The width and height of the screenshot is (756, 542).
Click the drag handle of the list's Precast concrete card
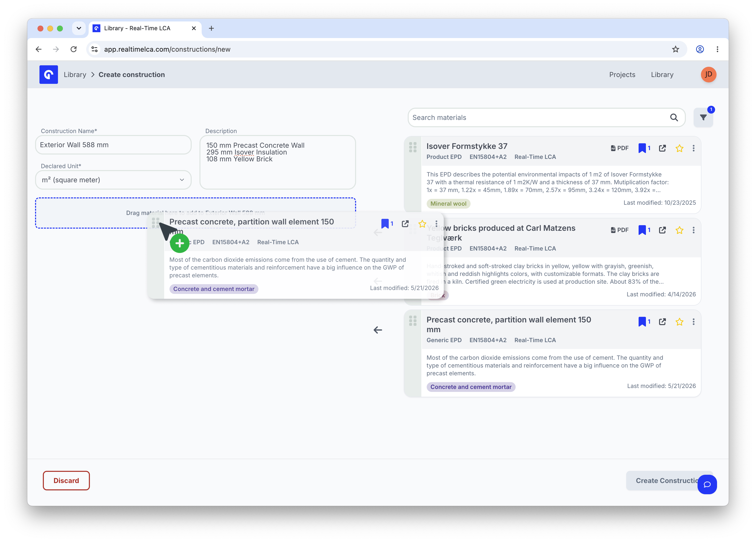pyautogui.click(x=413, y=320)
